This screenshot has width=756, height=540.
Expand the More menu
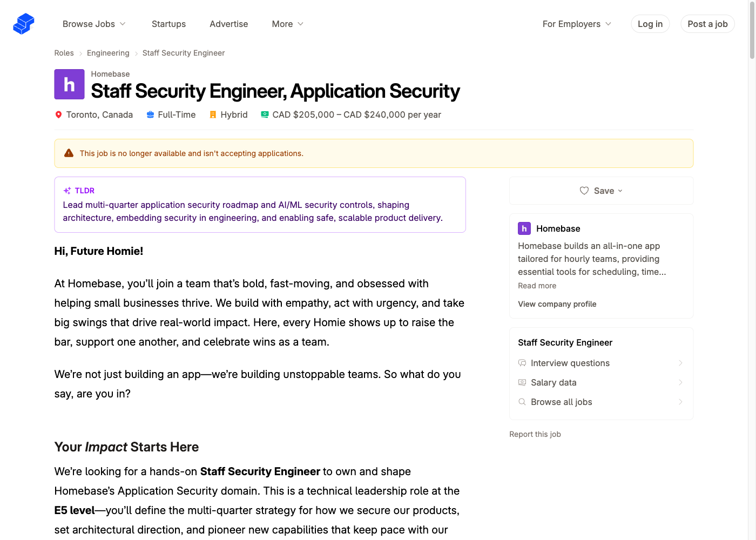point(288,24)
